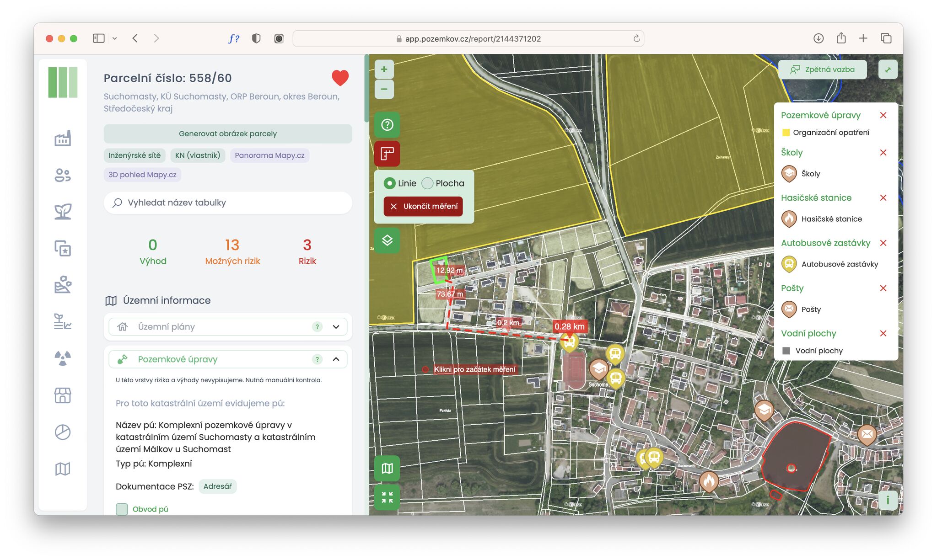Click the Safari share icon

coord(841,38)
